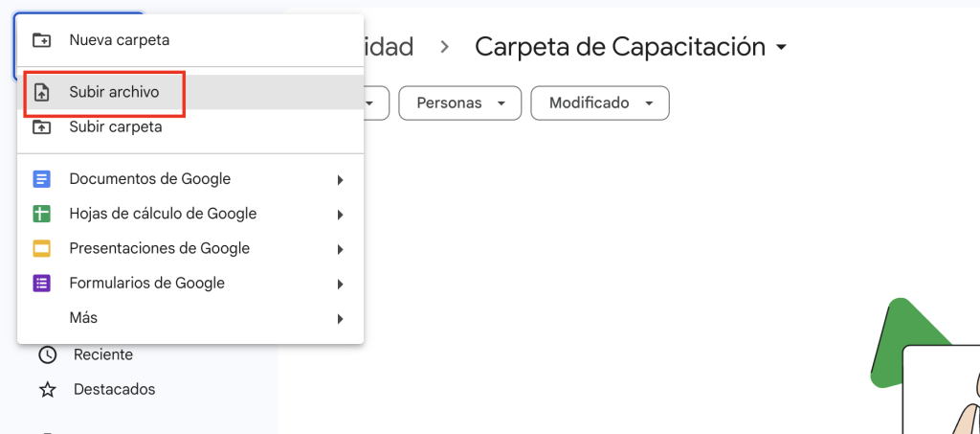Select Subir archivo from the menu

coord(114,93)
